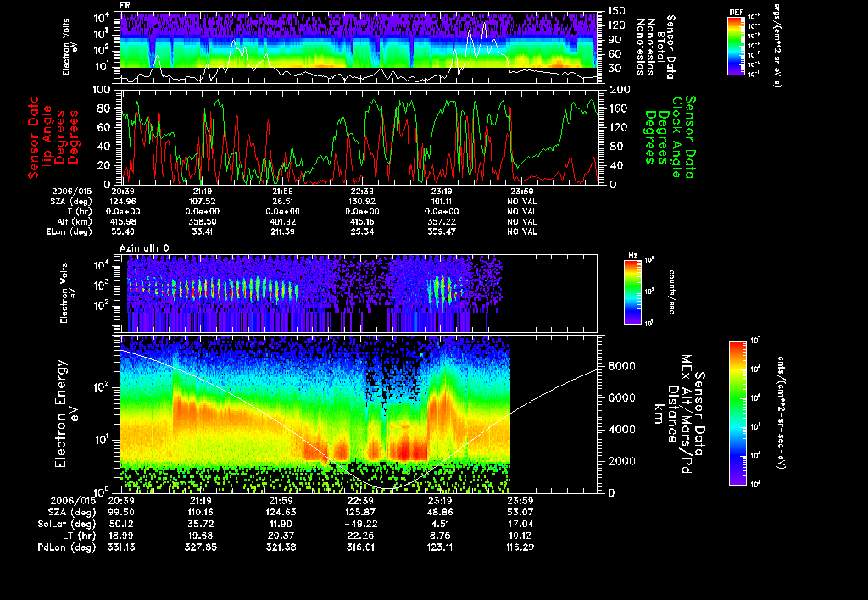The width and height of the screenshot is (868, 600).
Task: Select PdLon value 327.85
Action: click(201, 547)
